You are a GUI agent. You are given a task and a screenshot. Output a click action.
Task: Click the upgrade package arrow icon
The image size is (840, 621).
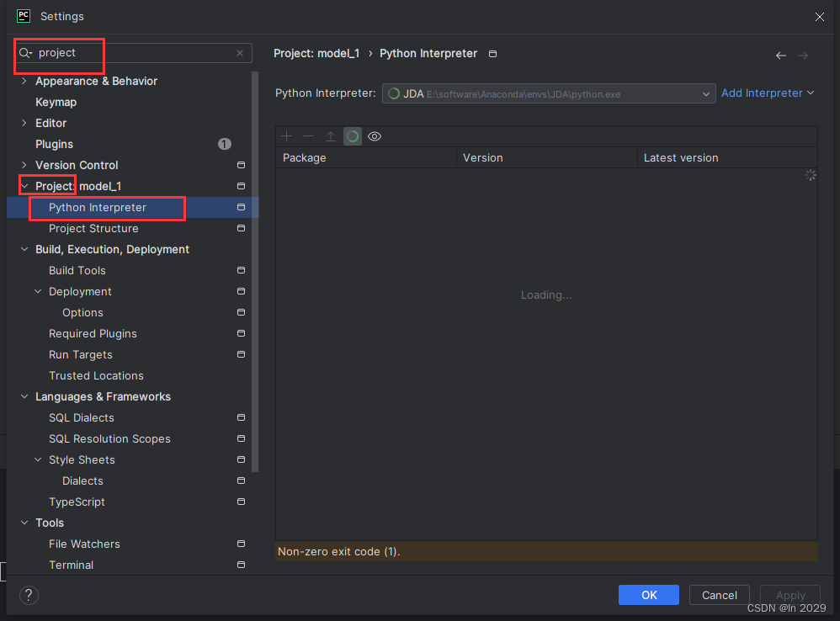(x=331, y=136)
